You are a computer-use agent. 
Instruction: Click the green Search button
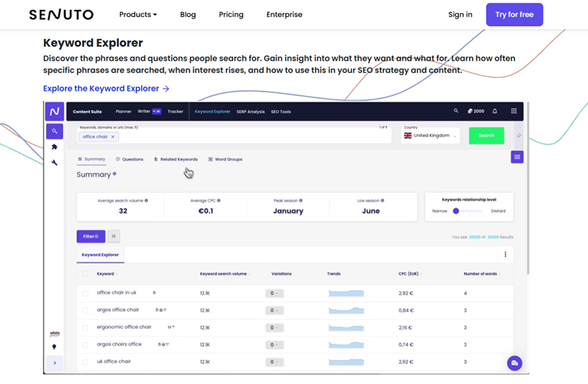487,135
